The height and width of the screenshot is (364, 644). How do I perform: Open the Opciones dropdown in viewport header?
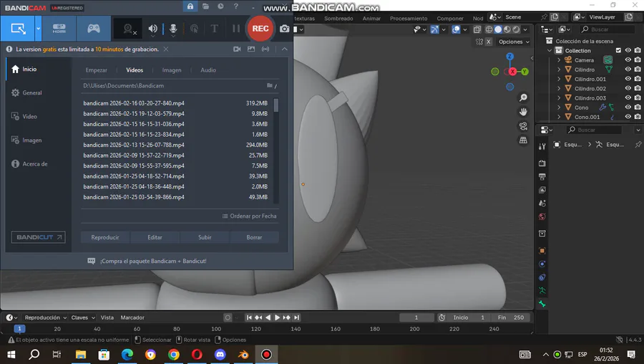point(513,42)
